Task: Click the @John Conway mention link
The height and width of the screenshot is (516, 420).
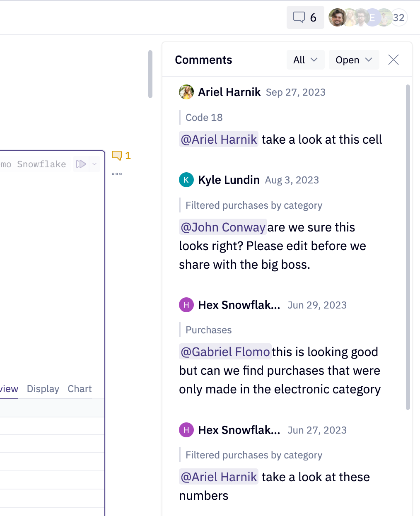Action: 223,227
